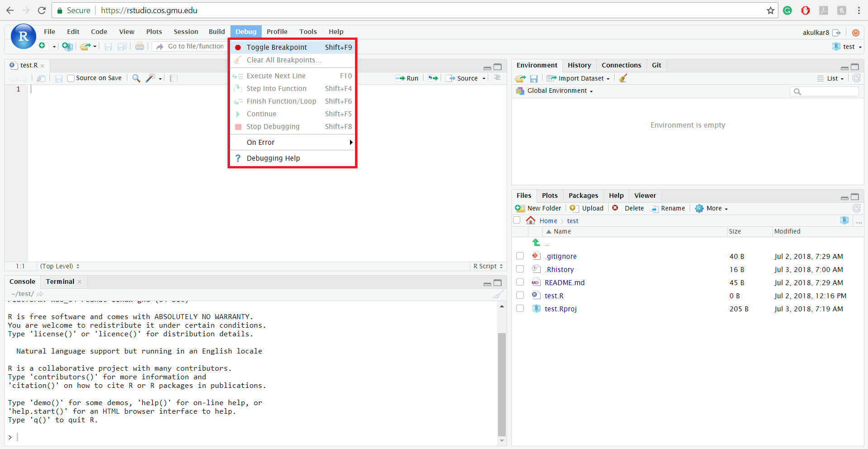Click the go up directory green arrow
This screenshot has height=449, width=868.
pyautogui.click(x=536, y=242)
